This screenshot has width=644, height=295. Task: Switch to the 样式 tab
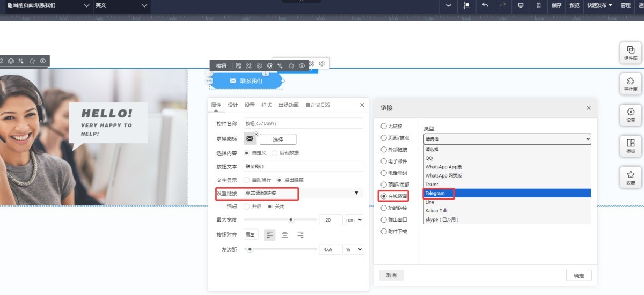pos(266,105)
